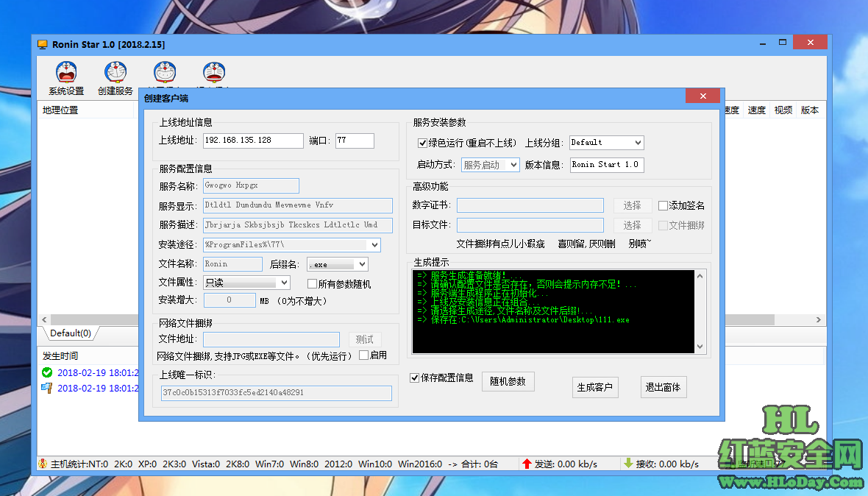Toggle the 保存配置信息 checkbox
The width and height of the screenshot is (868, 496).
tap(414, 378)
